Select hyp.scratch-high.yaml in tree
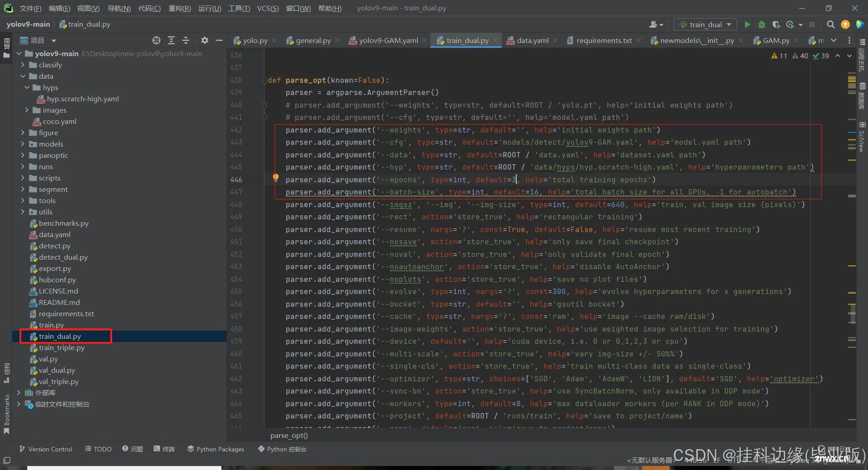 pos(83,99)
